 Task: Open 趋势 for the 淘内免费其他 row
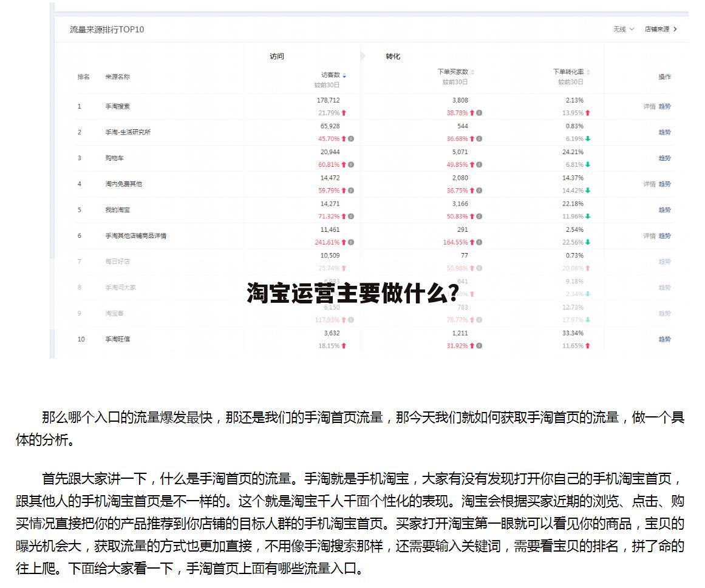tap(664, 184)
